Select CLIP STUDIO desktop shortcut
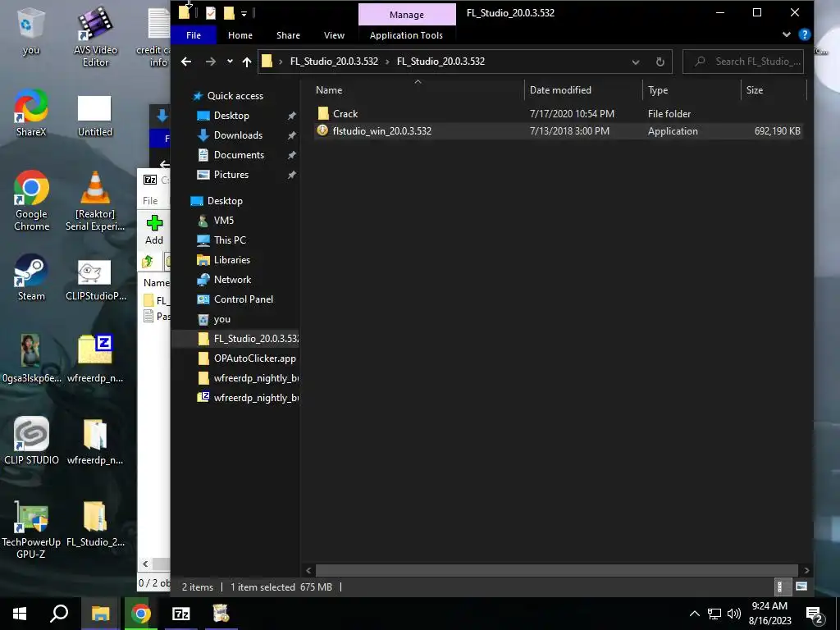 click(31, 441)
